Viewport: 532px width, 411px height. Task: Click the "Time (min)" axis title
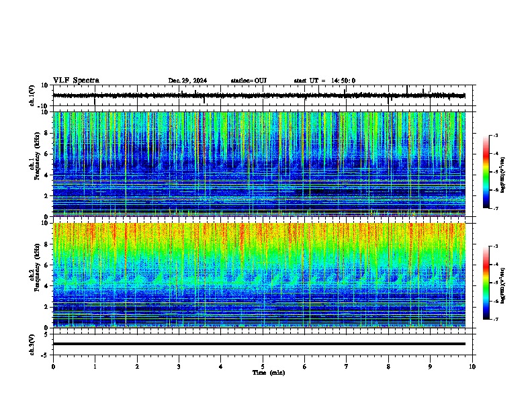click(x=269, y=373)
